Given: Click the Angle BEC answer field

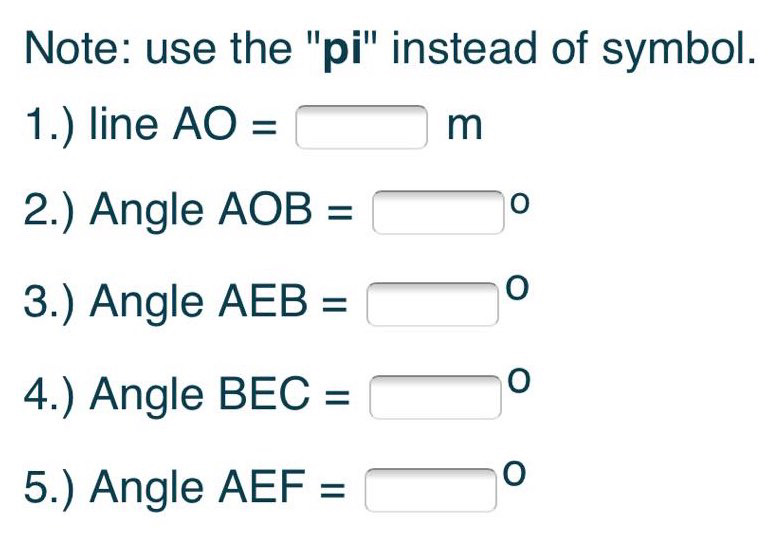Looking at the screenshot, I should pyautogui.click(x=435, y=397).
